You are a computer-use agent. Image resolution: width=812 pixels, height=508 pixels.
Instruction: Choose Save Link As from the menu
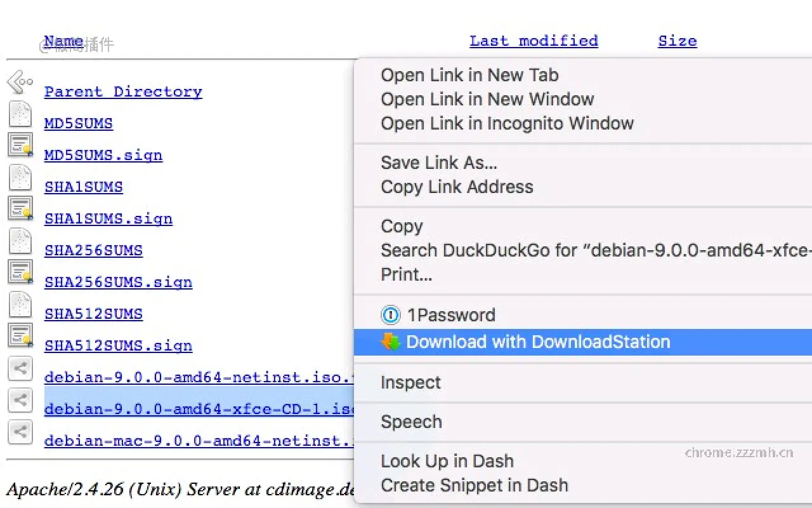pos(438,163)
